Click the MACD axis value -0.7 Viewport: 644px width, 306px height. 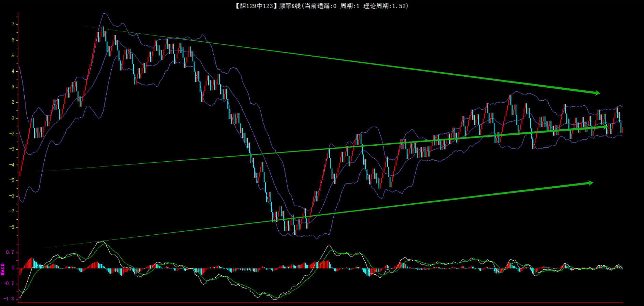point(9,283)
